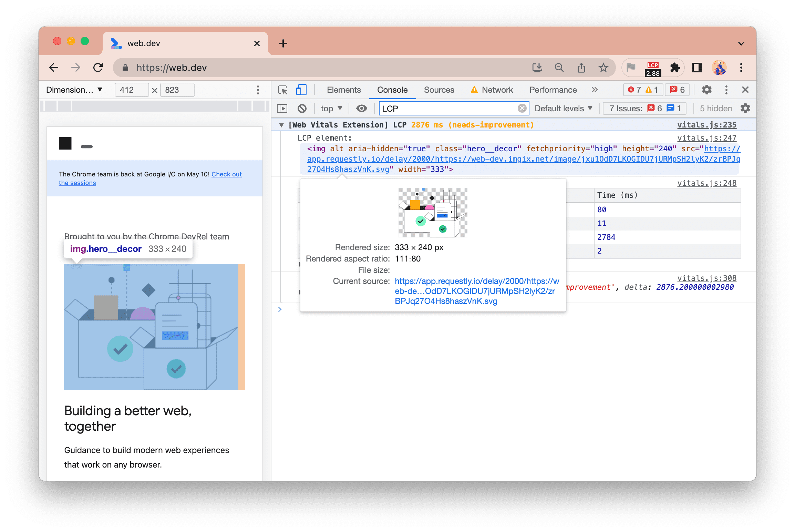
Task: Click the page reload icon in browser
Action: (97, 67)
